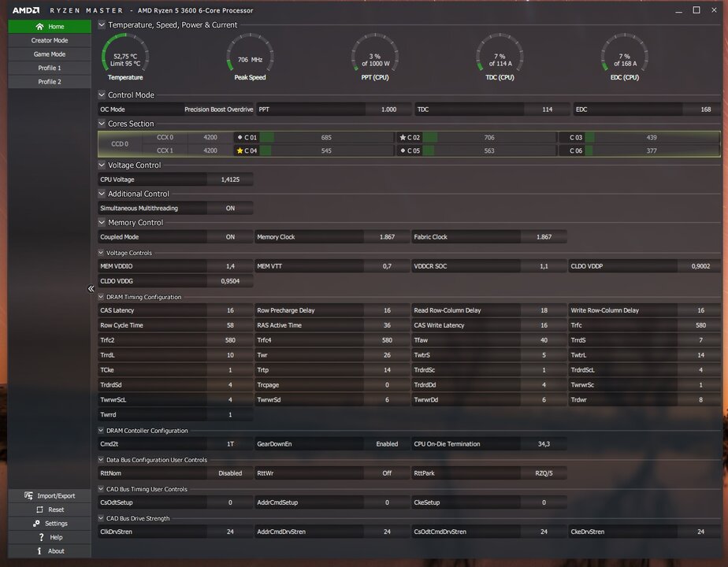Click CPU On-Die Termination 34,3 value
Screen dimensions: 728x567
544,444
